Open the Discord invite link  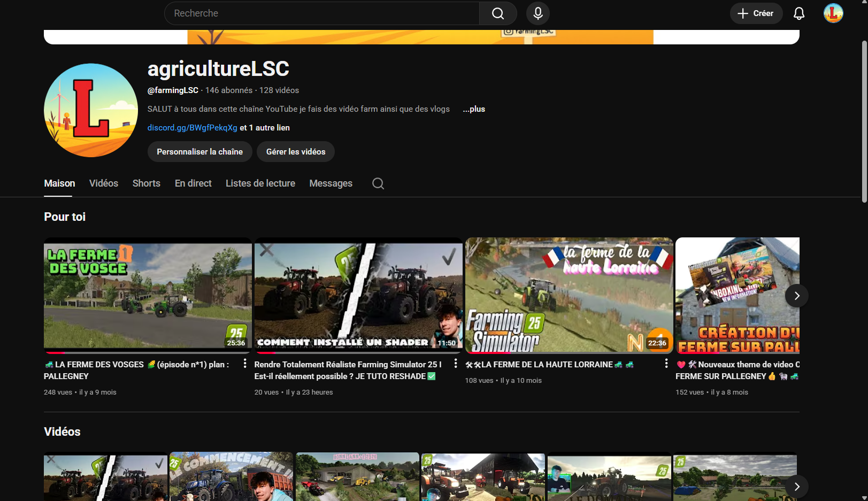point(192,128)
